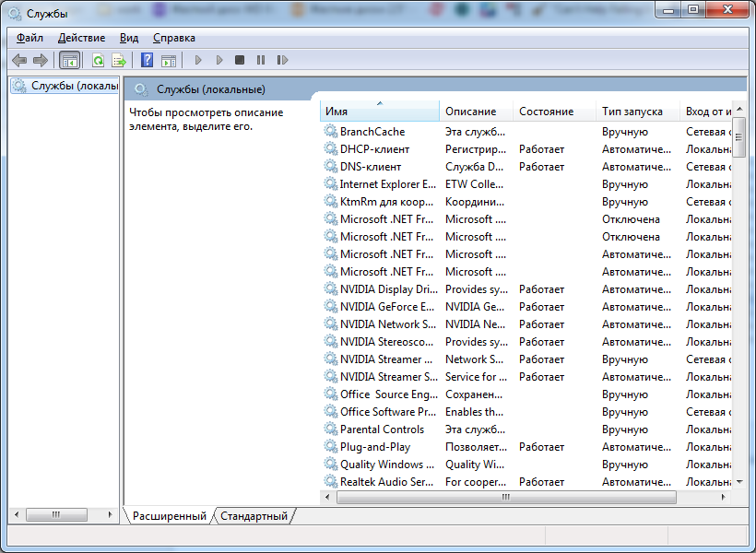Click the Stop service square icon
The height and width of the screenshot is (553, 756).
[x=240, y=60]
